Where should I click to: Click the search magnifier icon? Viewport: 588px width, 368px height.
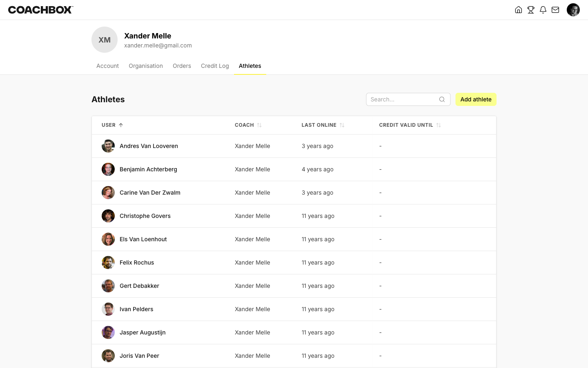(442, 99)
